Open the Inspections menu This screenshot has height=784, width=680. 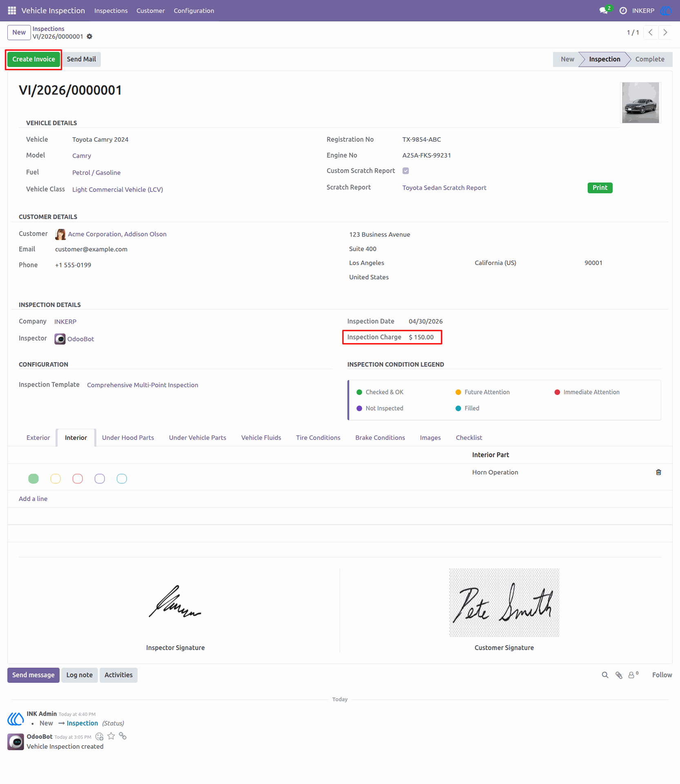(111, 11)
